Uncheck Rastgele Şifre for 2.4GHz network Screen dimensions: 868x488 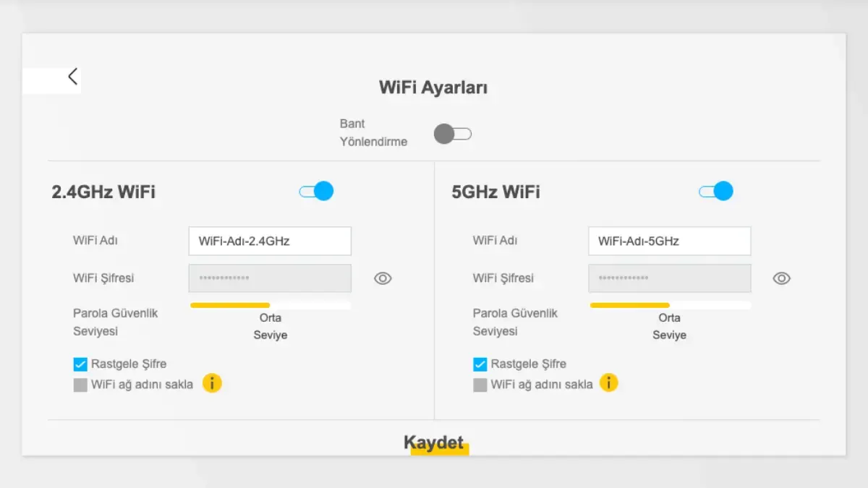(x=80, y=364)
